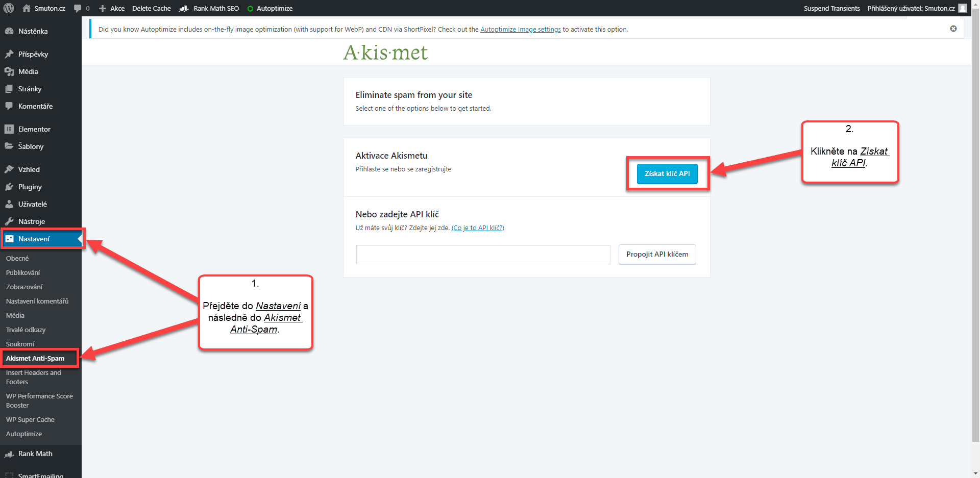Open Publikování settings submenu
This screenshot has width=980, height=478.
pyautogui.click(x=23, y=272)
